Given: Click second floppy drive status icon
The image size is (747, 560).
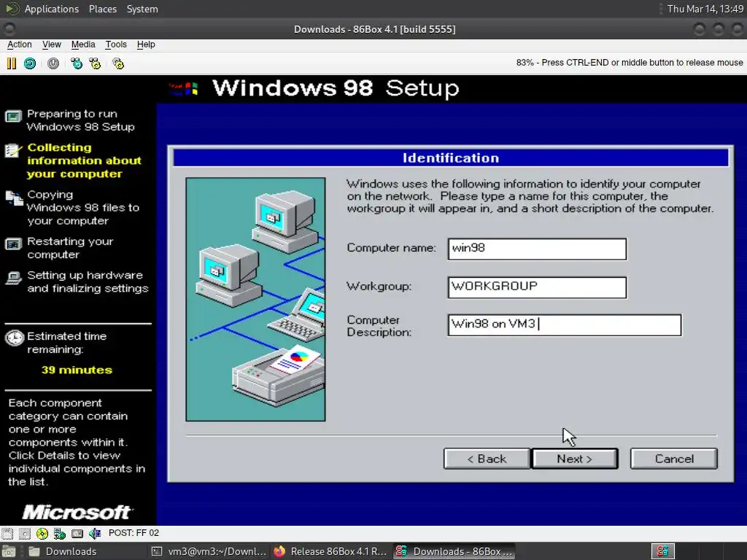Looking at the screenshot, I should point(24,533).
